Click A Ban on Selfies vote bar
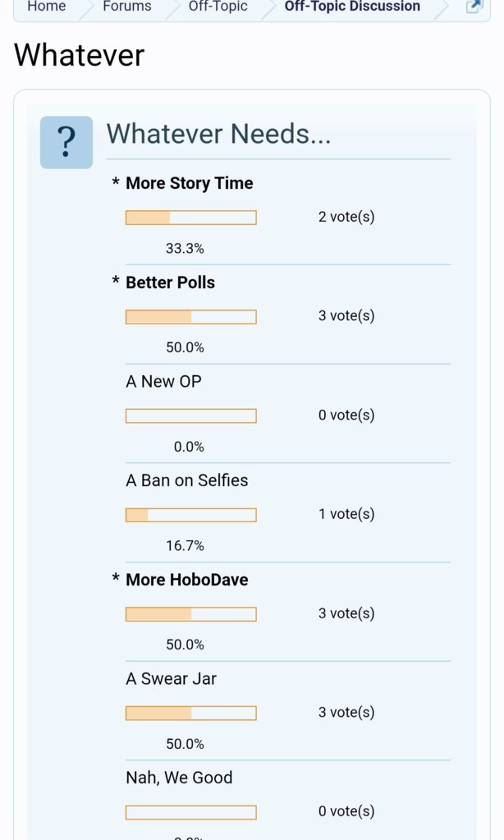Image resolution: width=504 pixels, height=840 pixels. click(191, 515)
